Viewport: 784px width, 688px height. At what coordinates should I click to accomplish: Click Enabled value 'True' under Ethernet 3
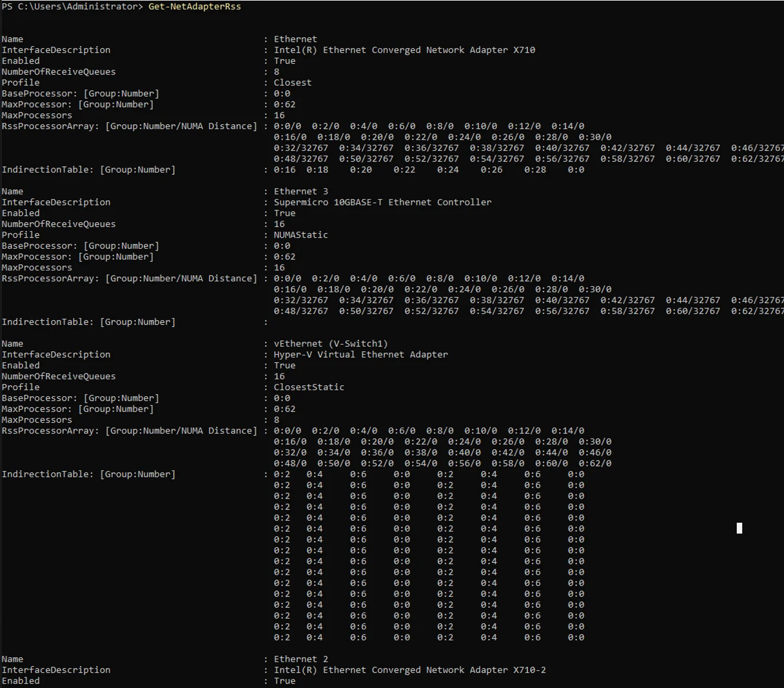[285, 213]
